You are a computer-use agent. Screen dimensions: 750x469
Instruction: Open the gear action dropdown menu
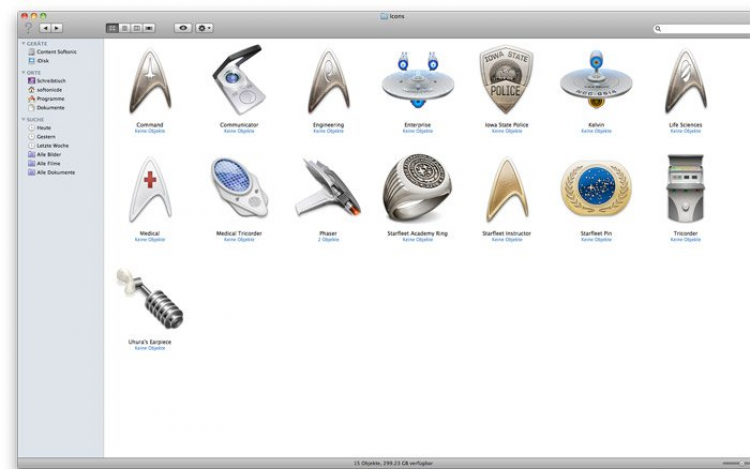pos(204,28)
